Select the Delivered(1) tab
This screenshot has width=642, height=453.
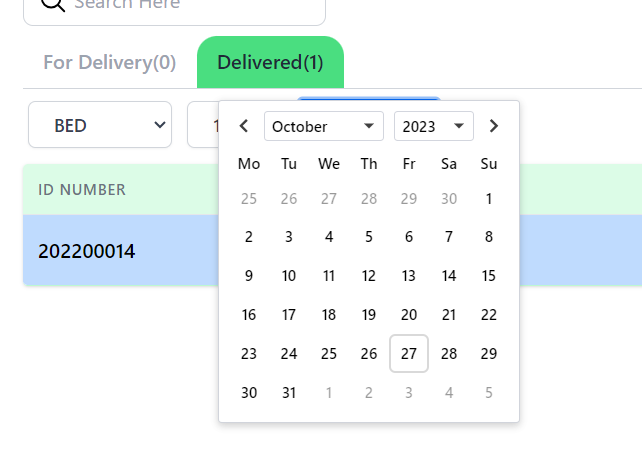click(x=270, y=63)
